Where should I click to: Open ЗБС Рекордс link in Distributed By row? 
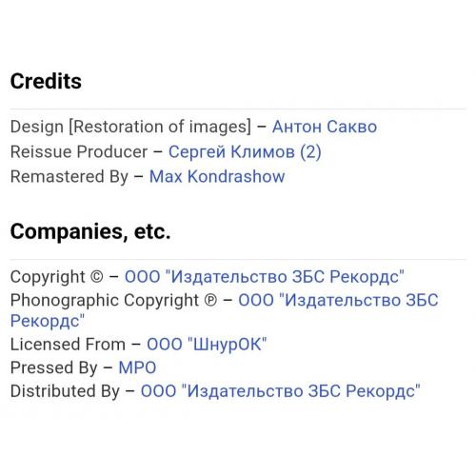pyautogui.click(x=281, y=390)
